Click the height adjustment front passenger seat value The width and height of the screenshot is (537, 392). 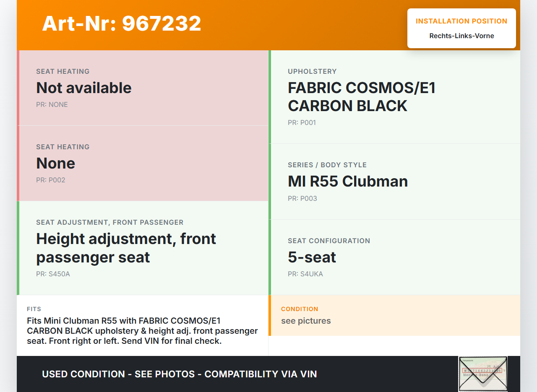click(126, 248)
